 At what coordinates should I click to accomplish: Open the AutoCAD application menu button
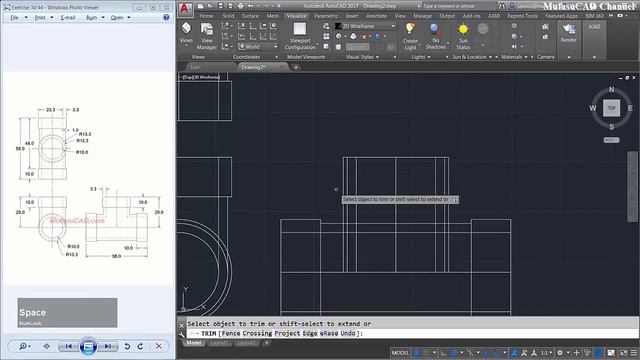pyautogui.click(x=185, y=9)
